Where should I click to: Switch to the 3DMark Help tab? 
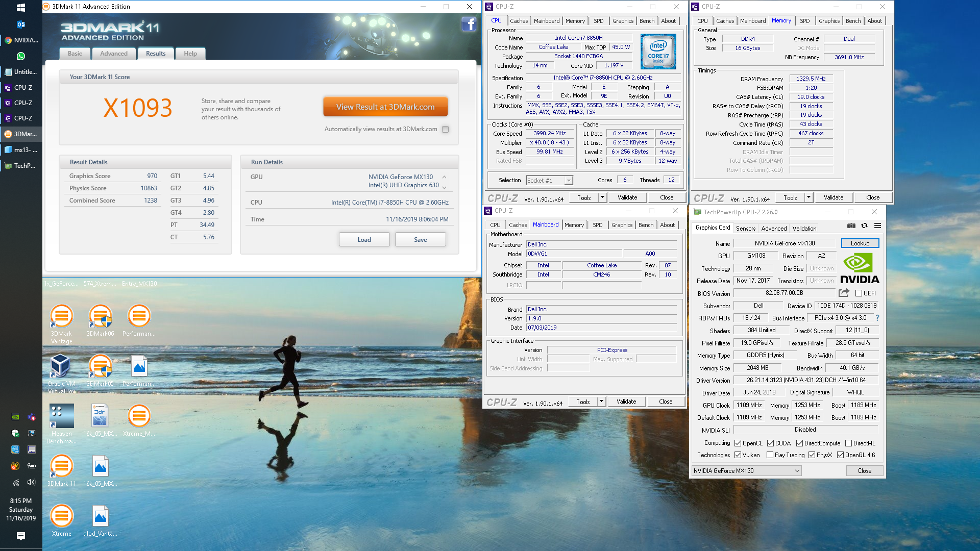190,54
